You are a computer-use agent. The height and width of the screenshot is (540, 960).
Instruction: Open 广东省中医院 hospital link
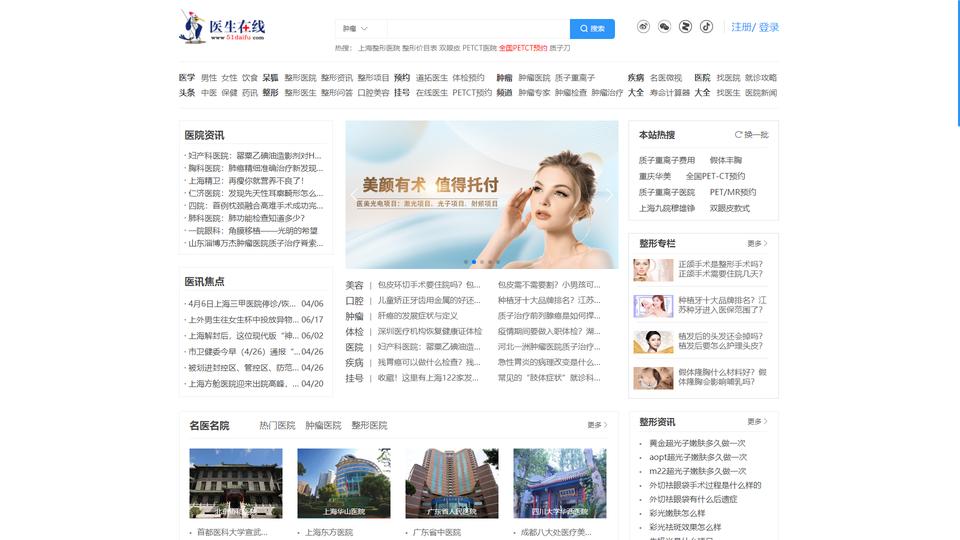(x=437, y=533)
